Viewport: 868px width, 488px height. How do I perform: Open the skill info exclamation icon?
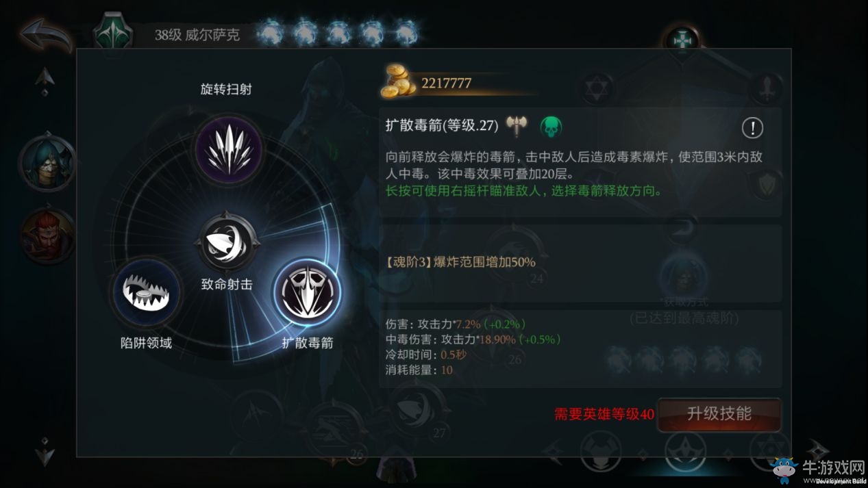(753, 127)
